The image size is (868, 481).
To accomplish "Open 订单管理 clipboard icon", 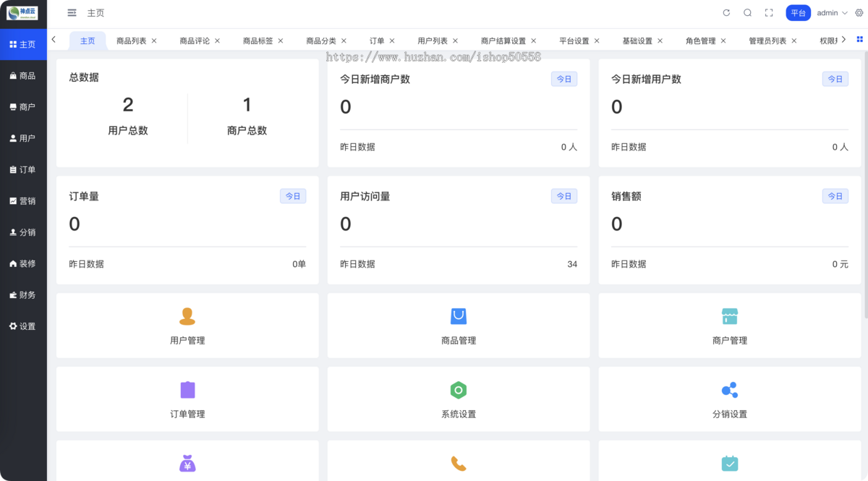I will (187, 390).
